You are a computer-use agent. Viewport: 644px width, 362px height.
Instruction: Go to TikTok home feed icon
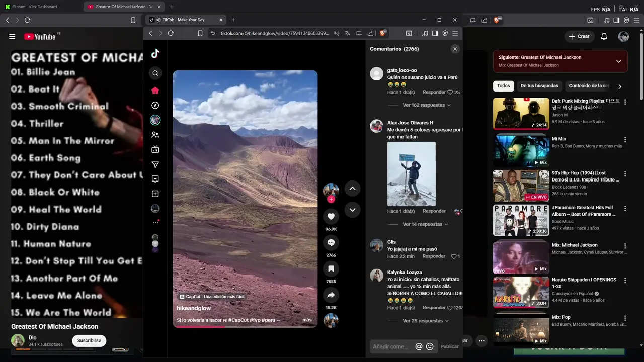155,90
